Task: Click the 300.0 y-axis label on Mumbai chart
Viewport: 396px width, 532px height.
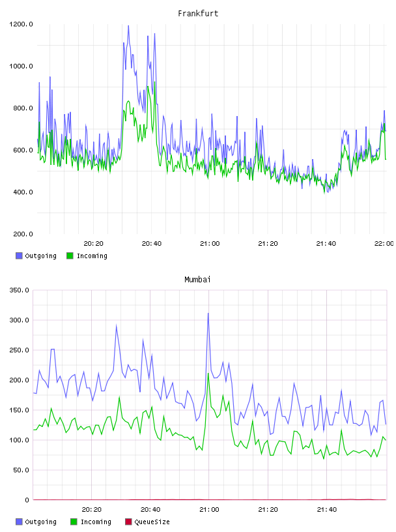Action: tap(19, 320)
